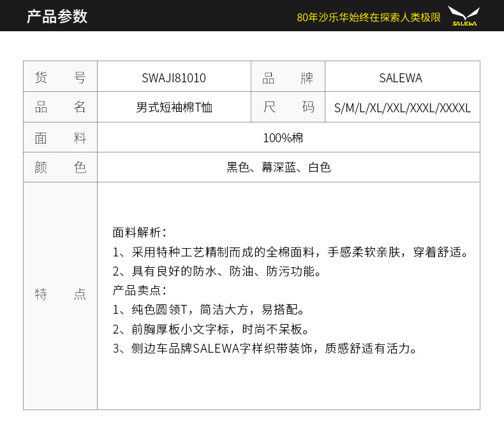Click the 面料 label cell
This screenshot has width=504, height=442.
[60, 137]
